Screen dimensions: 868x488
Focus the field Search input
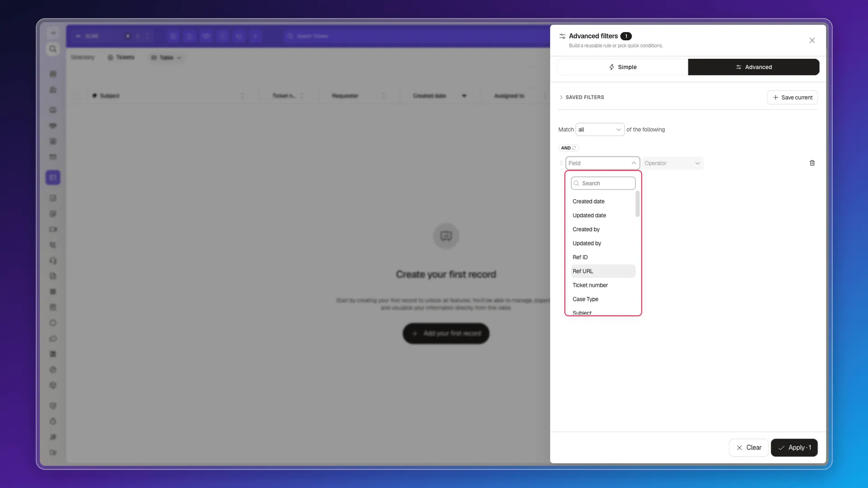coord(603,183)
